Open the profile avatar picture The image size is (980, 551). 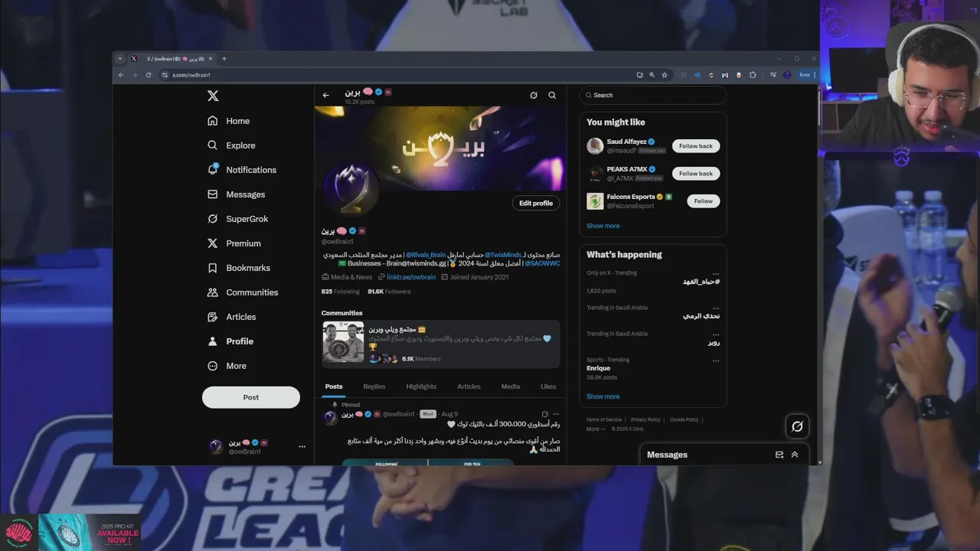351,190
